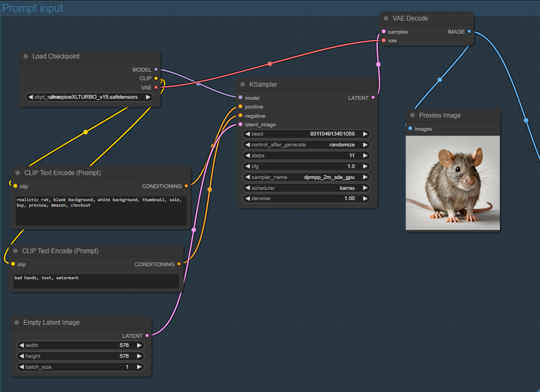Decrease latent height with left arrow

pos(22,356)
